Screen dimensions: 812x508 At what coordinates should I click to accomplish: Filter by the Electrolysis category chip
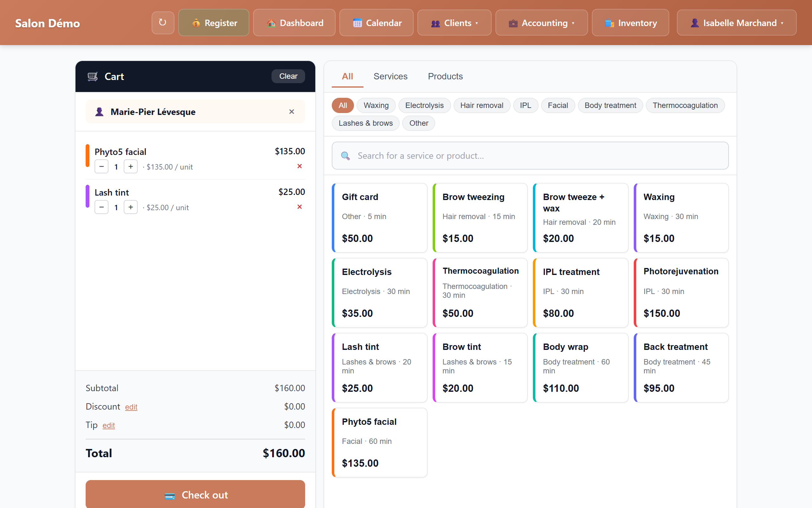424,105
